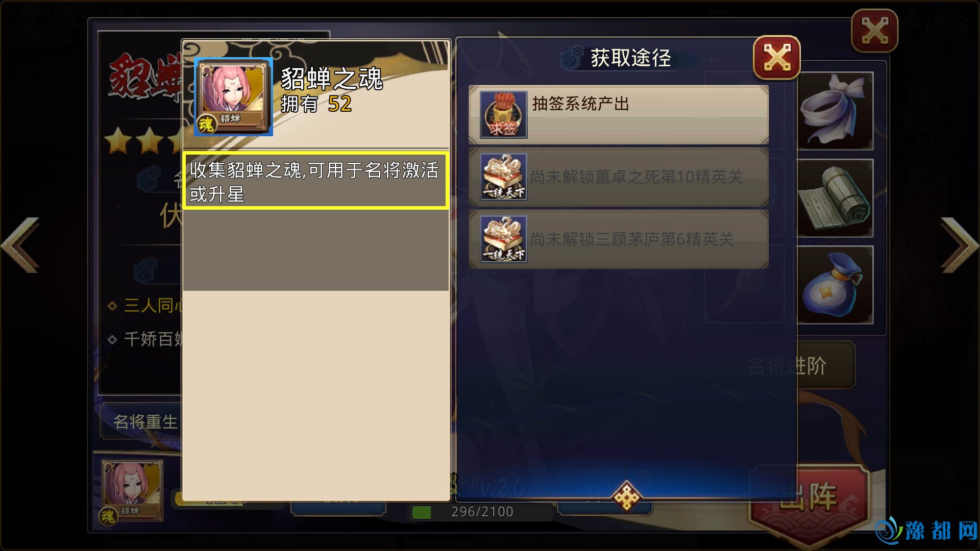The width and height of the screenshot is (980, 551).
Task: Close the 获取途径 popup panel
Action: click(x=777, y=57)
